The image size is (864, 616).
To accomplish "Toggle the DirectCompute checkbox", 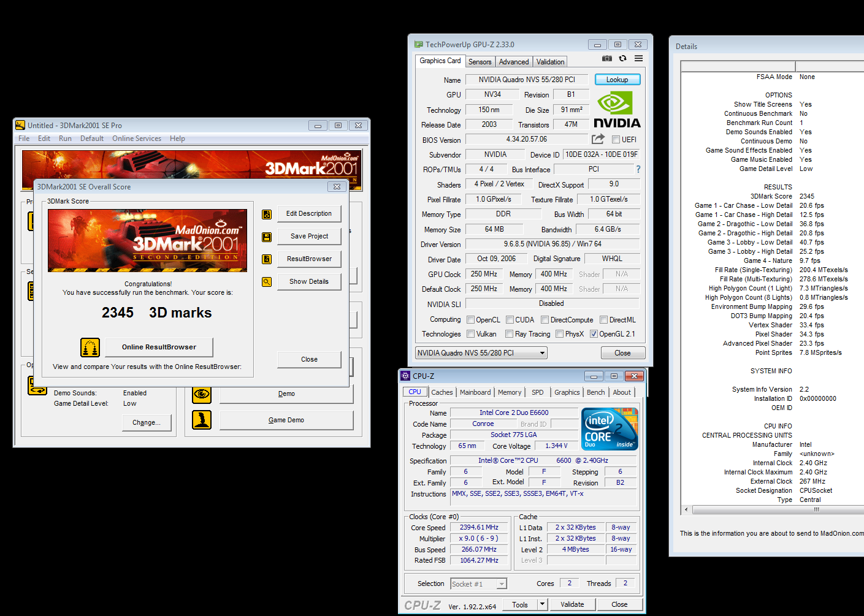I will click(x=545, y=320).
